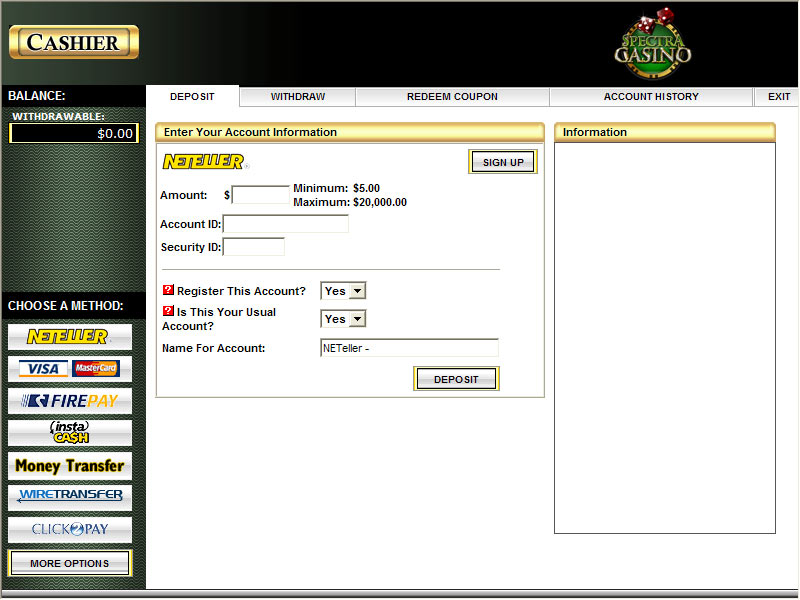The height and width of the screenshot is (600, 800).
Task: Click the Spectra Casino logo
Action: click(x=652, y=43)
